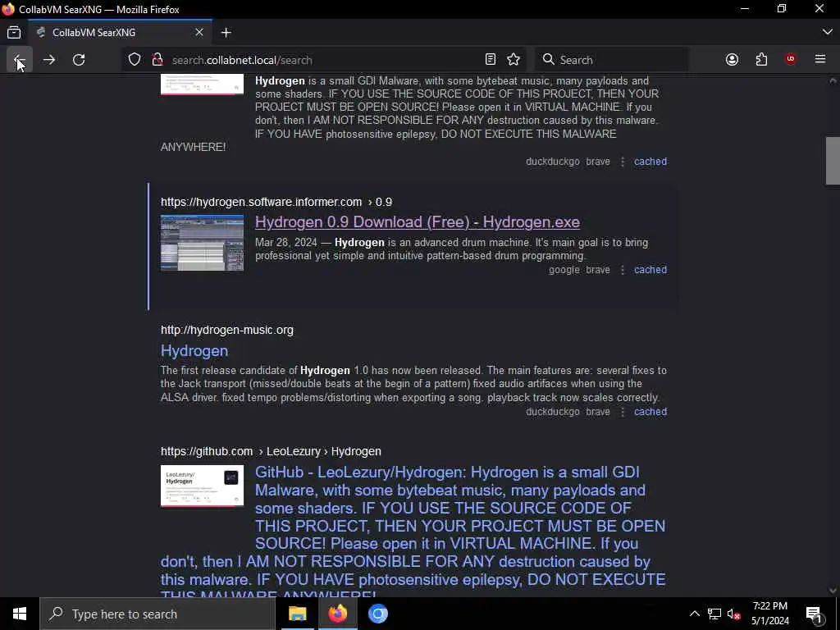Click the http://hydrogen-music.org URL text
The image size is (840, 630).
point(227,330)
